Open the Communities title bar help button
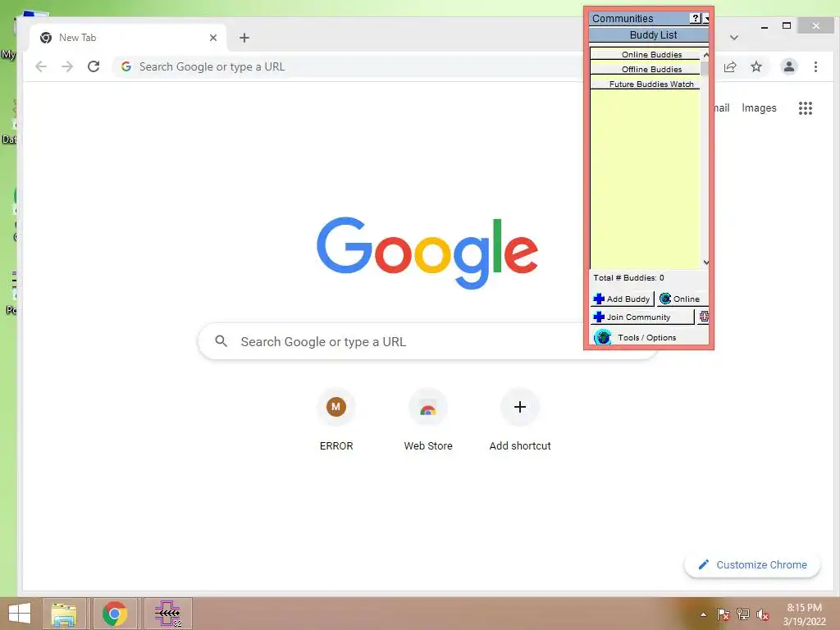 point(696,18)
